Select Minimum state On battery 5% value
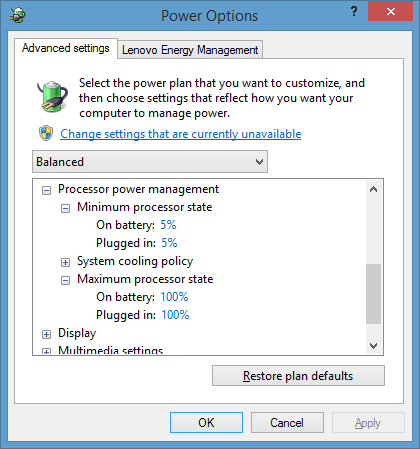The image size is (420, 449). 168,225
